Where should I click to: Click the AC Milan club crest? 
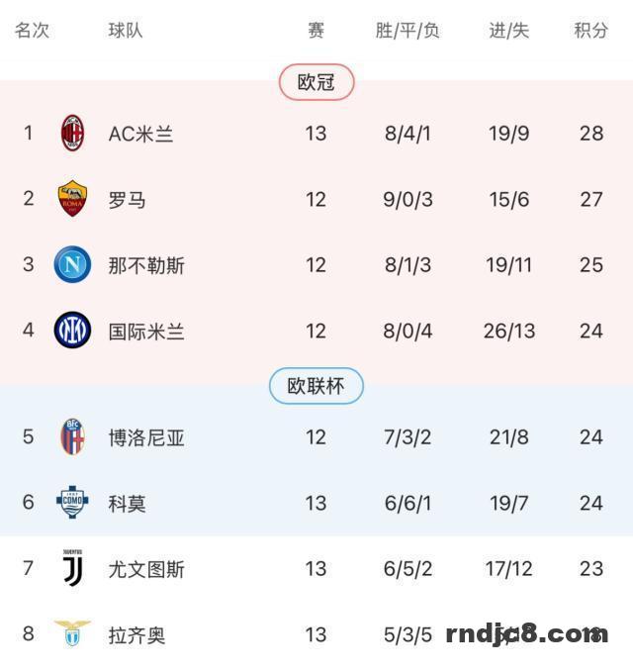point(72,133)
